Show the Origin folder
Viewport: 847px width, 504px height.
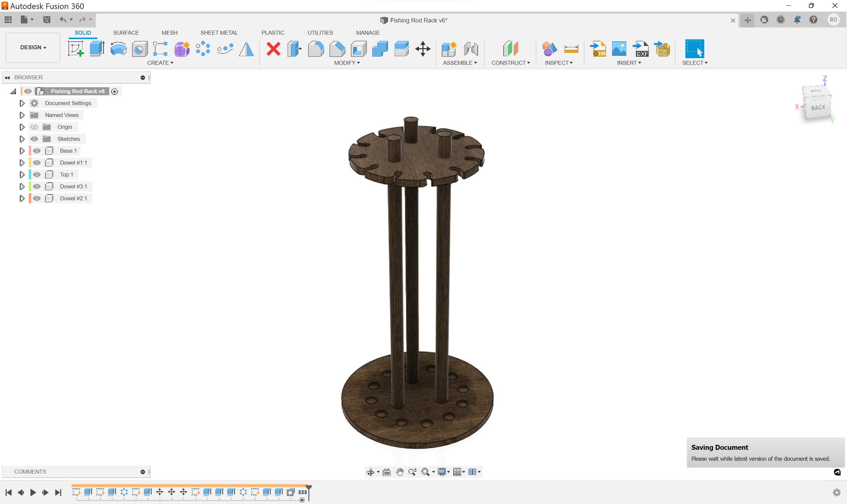[34, 127]
